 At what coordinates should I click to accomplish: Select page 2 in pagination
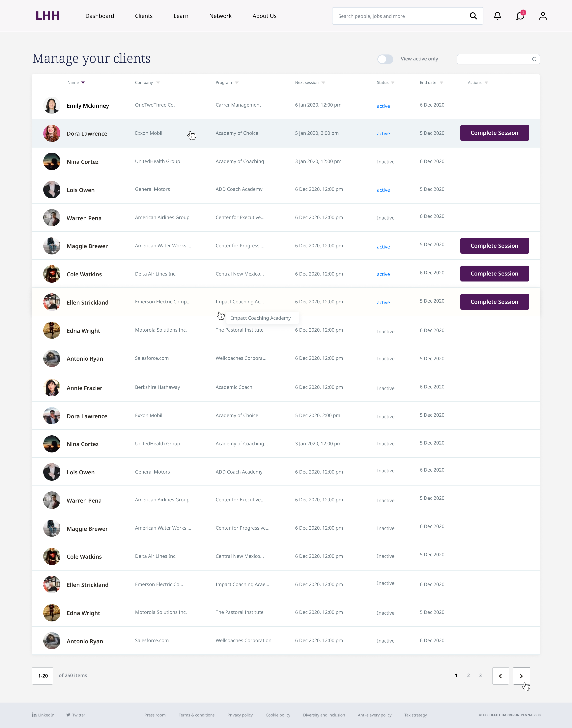(468, 675)
